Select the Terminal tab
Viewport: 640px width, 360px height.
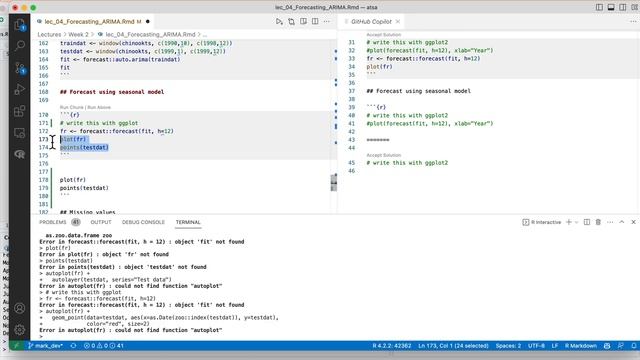188,222
